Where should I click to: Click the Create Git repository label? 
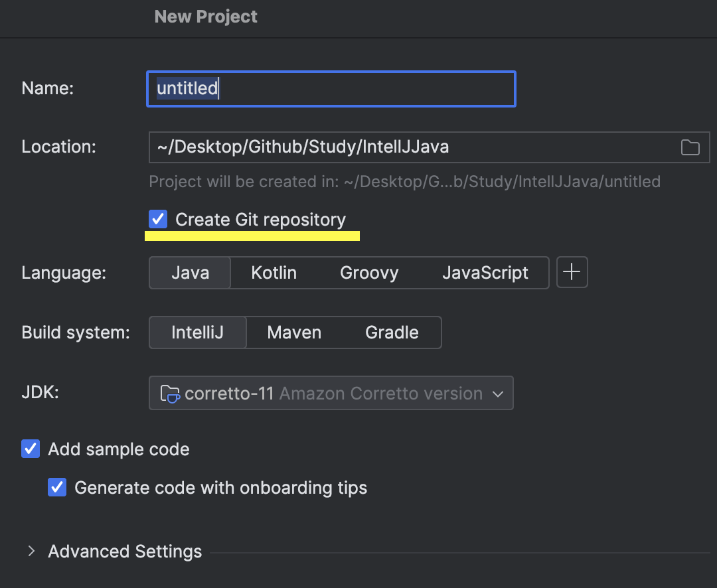260,220
